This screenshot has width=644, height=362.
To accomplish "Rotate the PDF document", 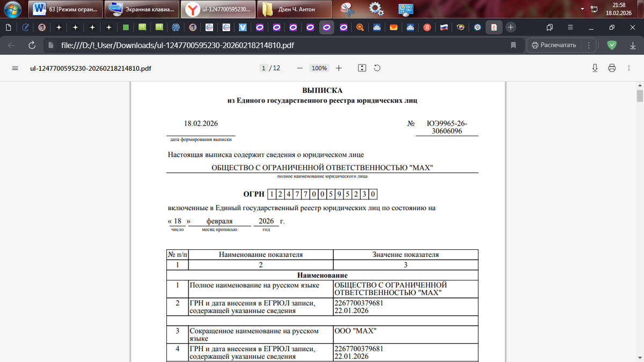I will point(377,68).
